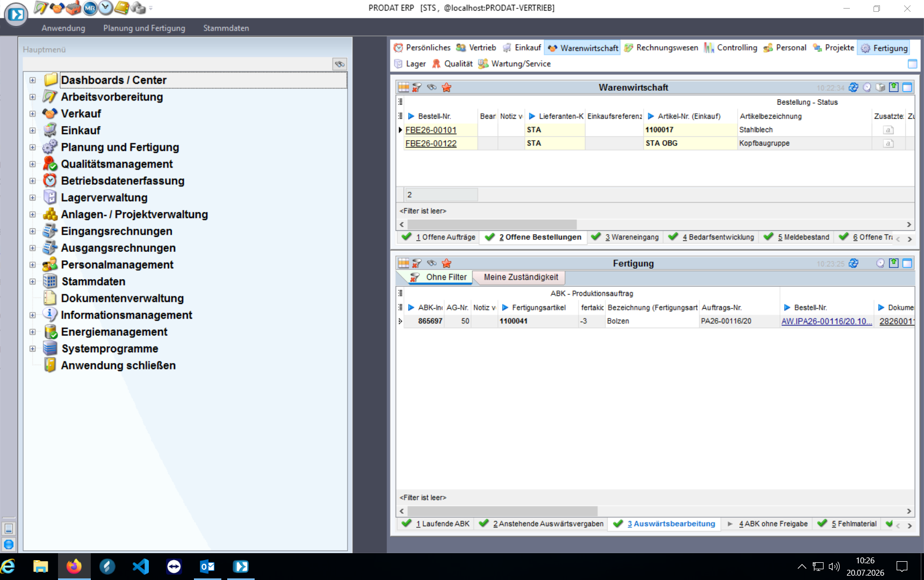Select the 3 Wareneingang tab
The height and width of the screenshot is (580, 924).
point(625,237)
